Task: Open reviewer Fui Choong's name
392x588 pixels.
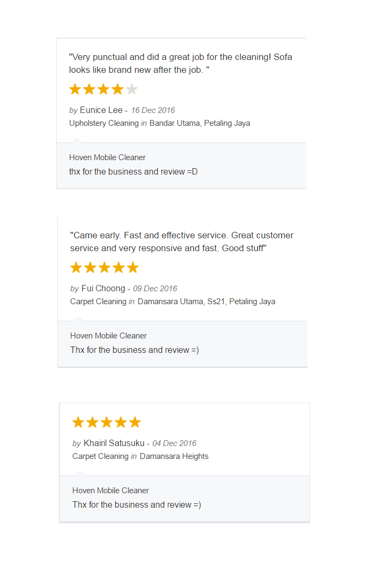Action: (x=103, y=289)
